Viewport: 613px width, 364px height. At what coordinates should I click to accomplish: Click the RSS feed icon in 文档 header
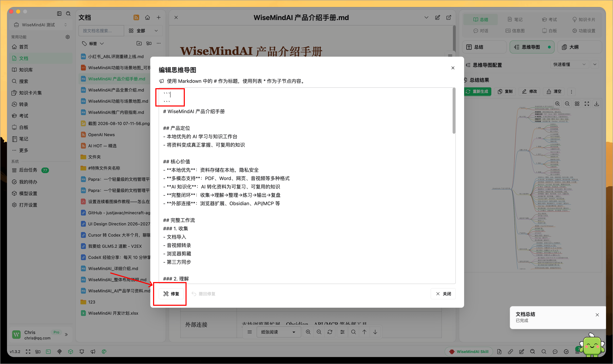(136, 17)
